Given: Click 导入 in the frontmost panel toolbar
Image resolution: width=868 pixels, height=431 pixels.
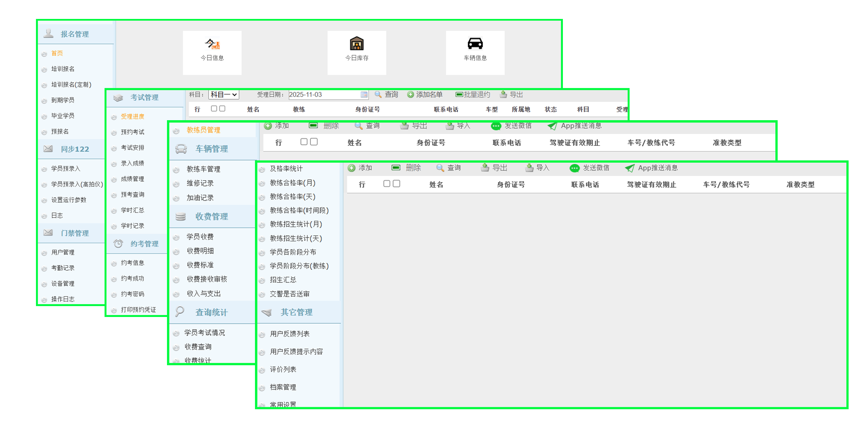Looking at the screenshot, I should pyautogui.click(x=537, y=168).
